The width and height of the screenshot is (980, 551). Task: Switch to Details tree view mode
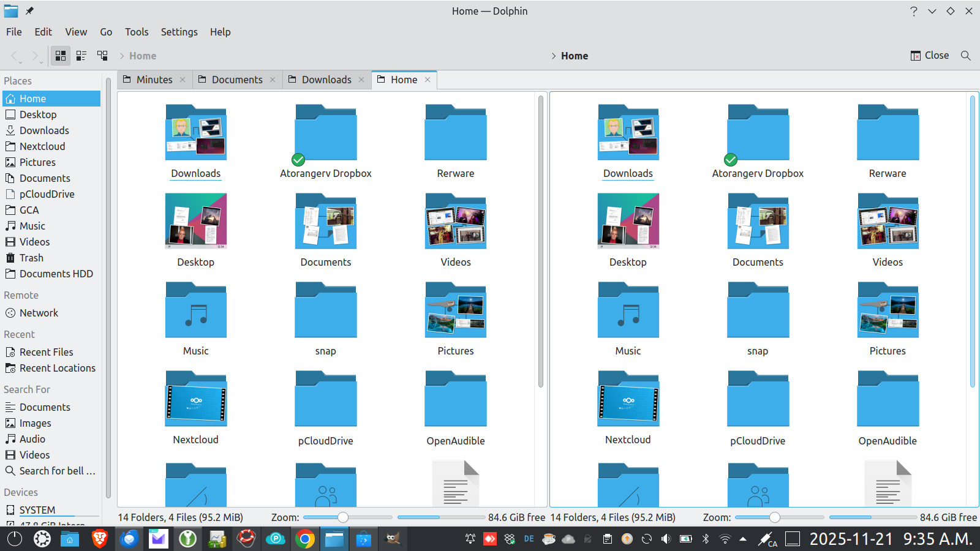(x=102, y=56)
